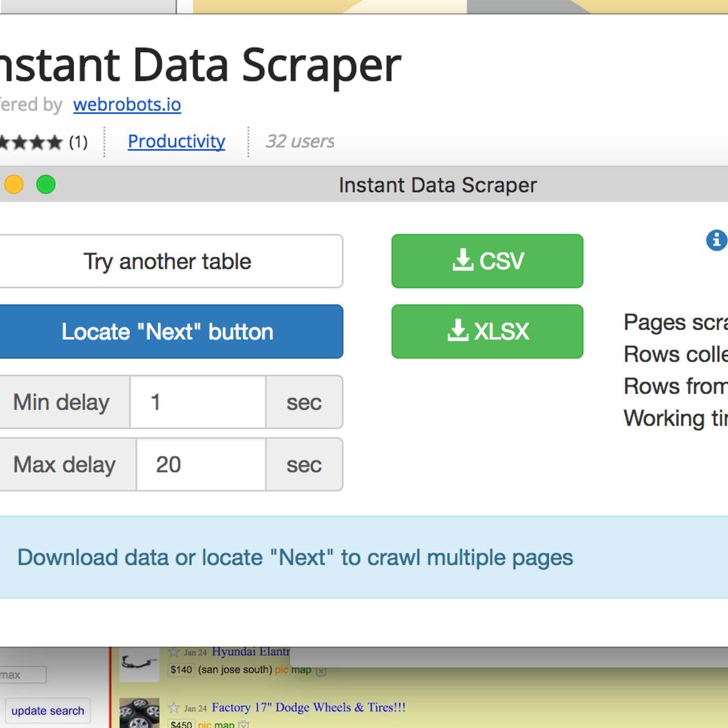Screen dimensions: 728x728
Task: Click the Max delay value field
Action: (201, 464)
